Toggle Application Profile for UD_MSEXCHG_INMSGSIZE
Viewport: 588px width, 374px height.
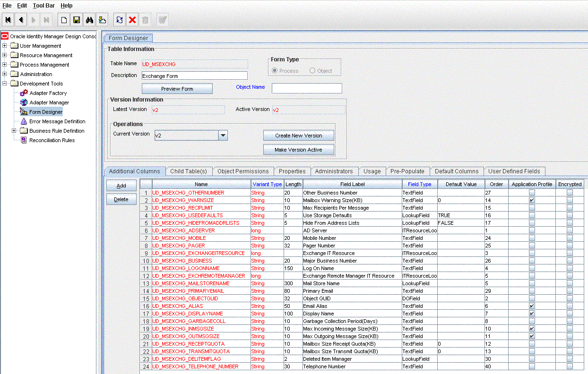coord(532,329)
